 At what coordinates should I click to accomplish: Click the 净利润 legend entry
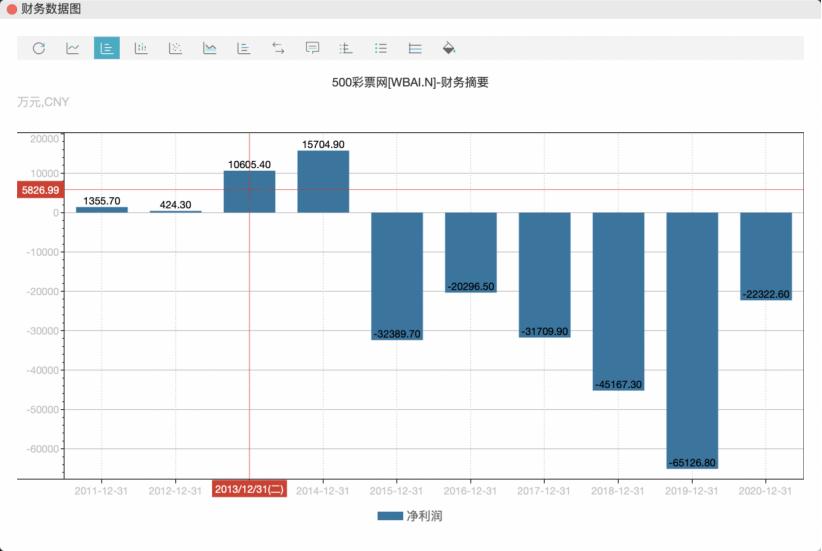410,516
